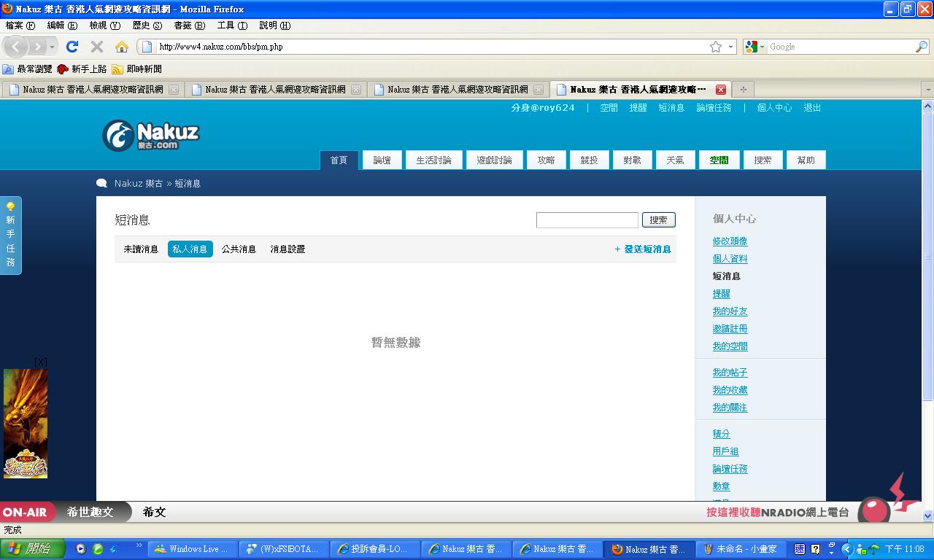Click the Nakuz logo
This screenshot has height=560, width=934.
pyautogui.click(x=150, y=135)
